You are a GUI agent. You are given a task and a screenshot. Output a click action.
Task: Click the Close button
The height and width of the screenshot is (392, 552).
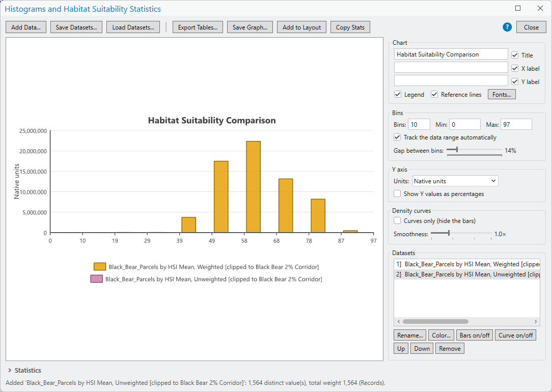pyautogui.click(x=531, y=27)
